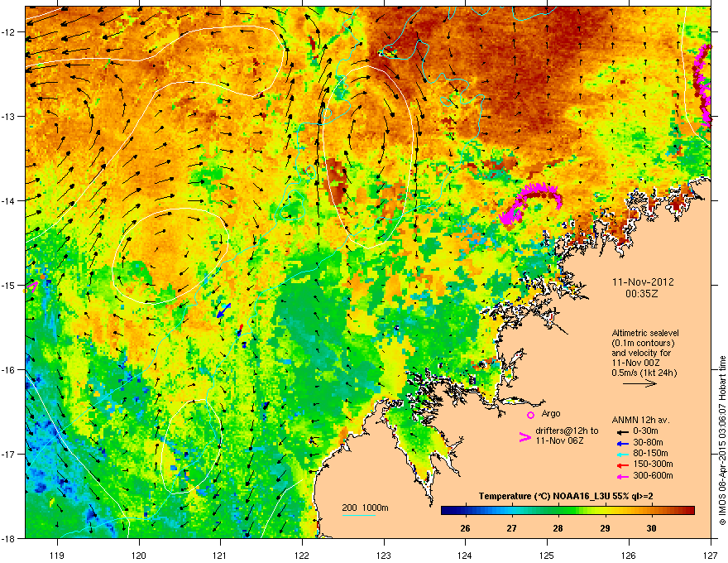This screenshot has height=563, width=728.
Task: Click the '(0.1m contours)' text
Action: click(643, 343)
